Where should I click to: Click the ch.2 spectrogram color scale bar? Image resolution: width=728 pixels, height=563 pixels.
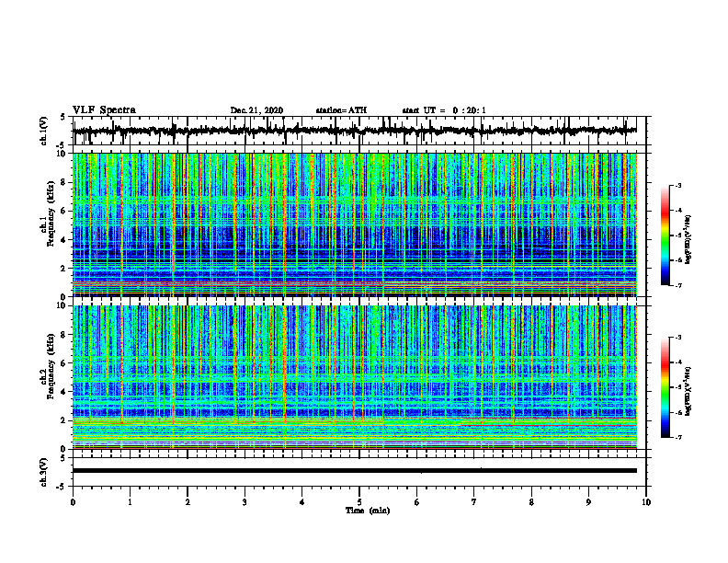tap(665, 387)
